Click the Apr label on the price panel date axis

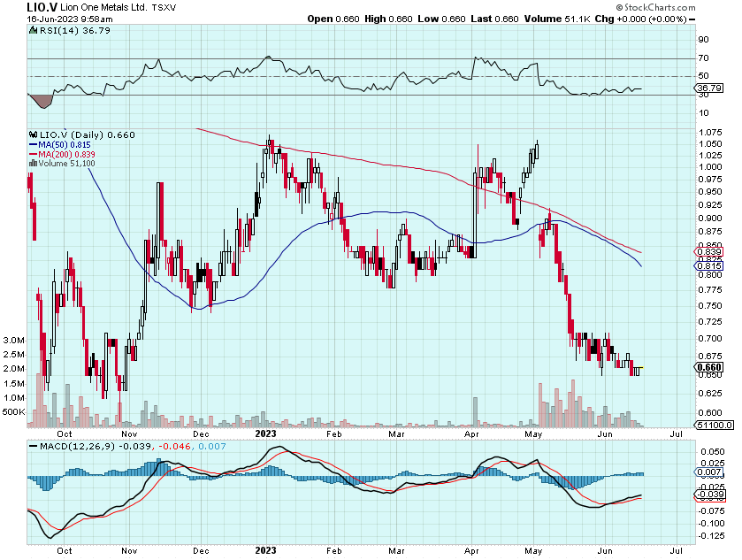tap(471, 434)
